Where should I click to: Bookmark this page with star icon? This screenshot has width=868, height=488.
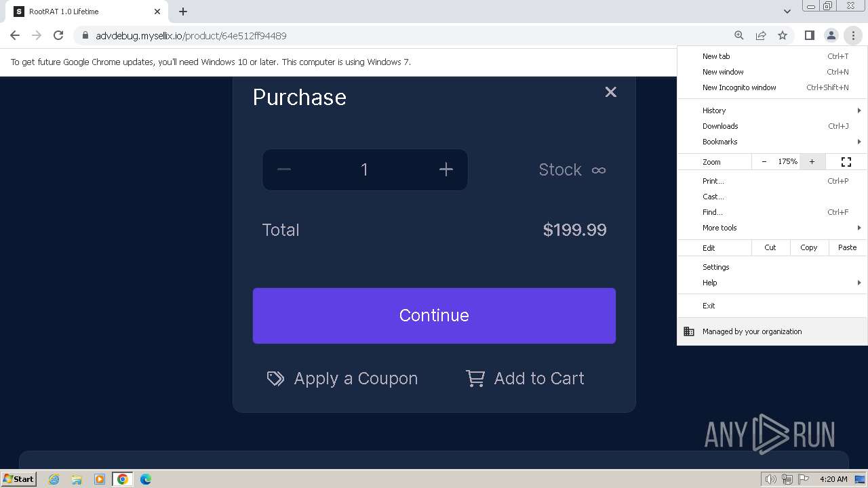coord(783,35)
